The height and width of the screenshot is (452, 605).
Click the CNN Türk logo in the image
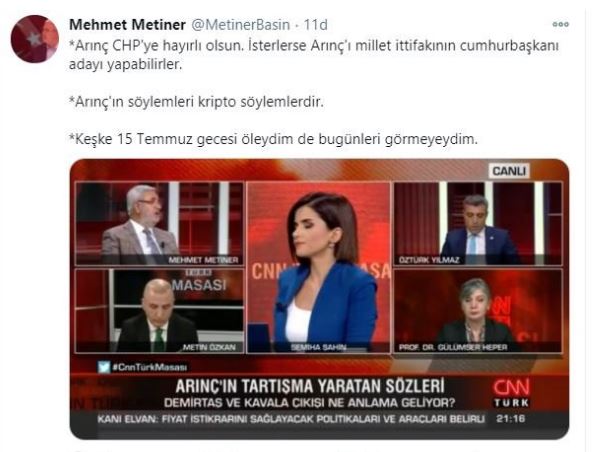(x=512, y=393)
